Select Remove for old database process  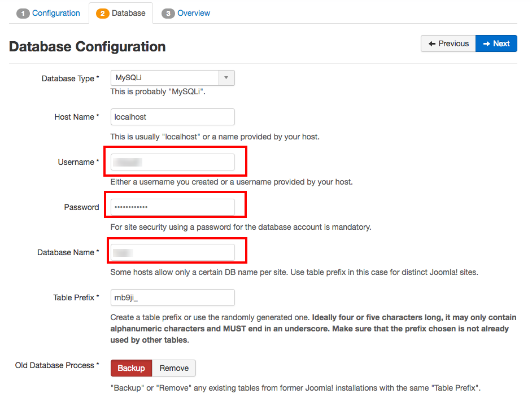(x=174, y=368)
